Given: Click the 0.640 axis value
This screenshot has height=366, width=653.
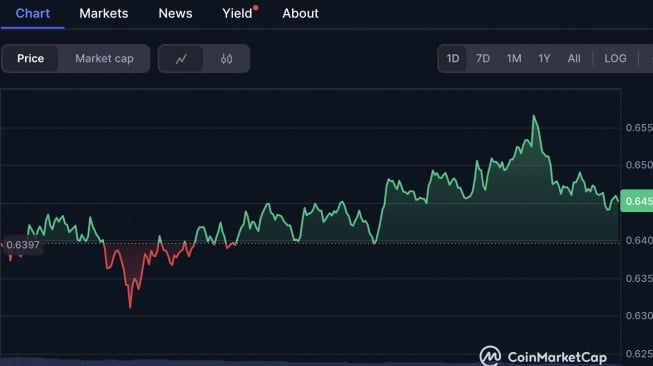Looking at the screenshot, I should tap(639, 241).
